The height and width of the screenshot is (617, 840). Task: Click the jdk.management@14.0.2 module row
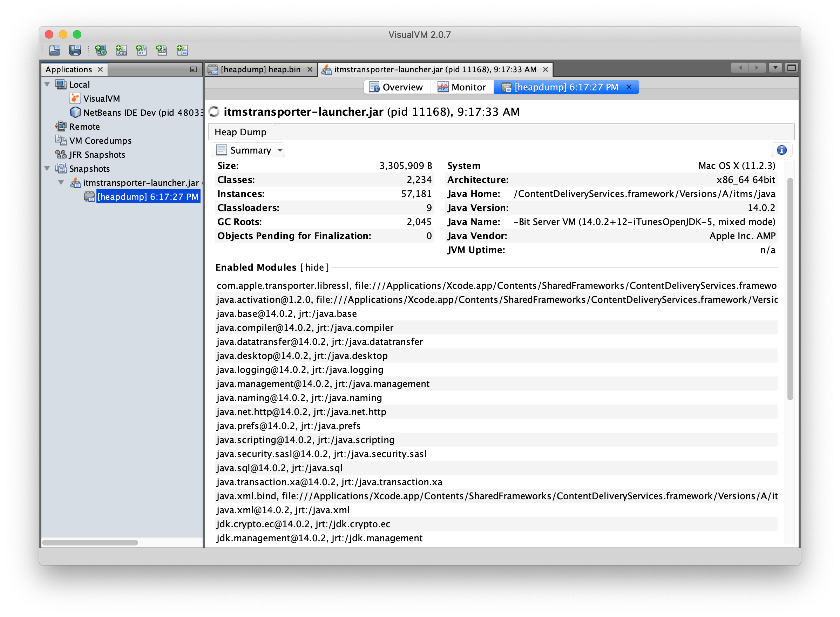coord(496,538)
